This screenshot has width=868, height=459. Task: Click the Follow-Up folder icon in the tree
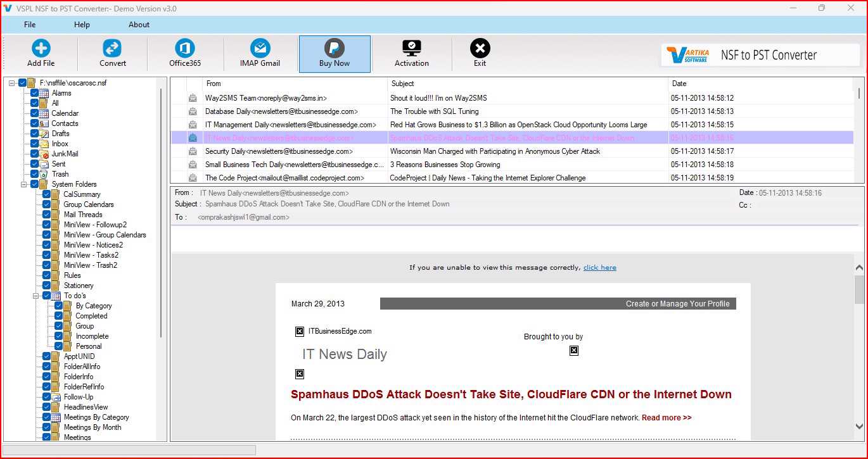[x=56, y=397]
